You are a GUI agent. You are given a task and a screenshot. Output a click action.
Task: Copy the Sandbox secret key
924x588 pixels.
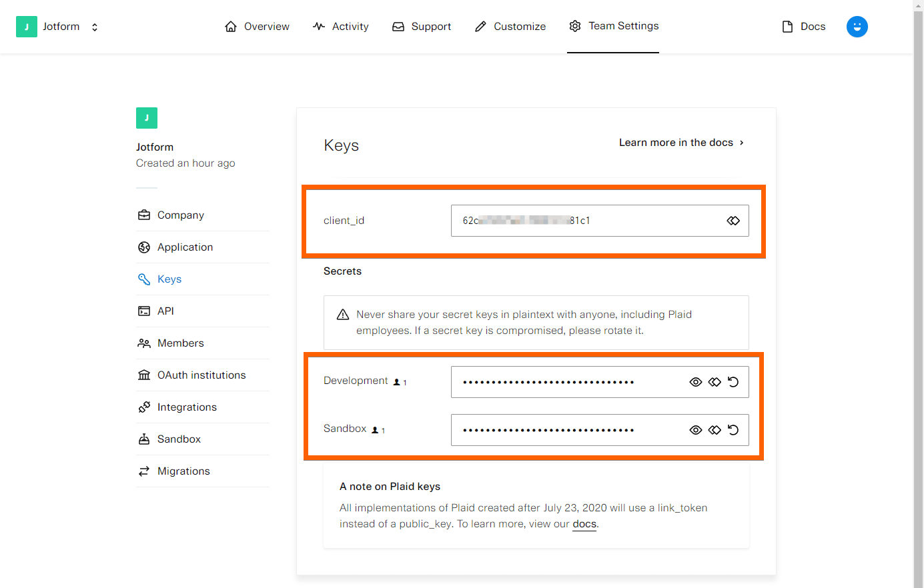(715, 430)
